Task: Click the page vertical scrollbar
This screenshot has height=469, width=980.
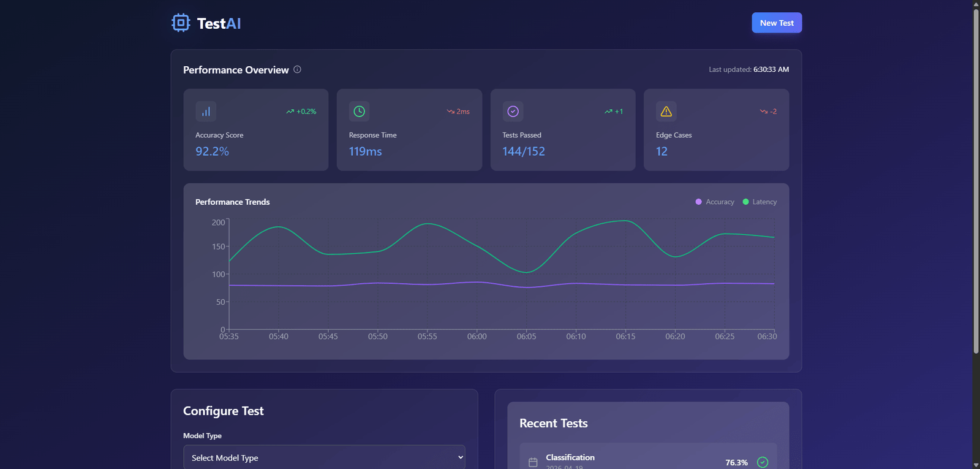Action: pyautogui.click(x=976, y=184)
